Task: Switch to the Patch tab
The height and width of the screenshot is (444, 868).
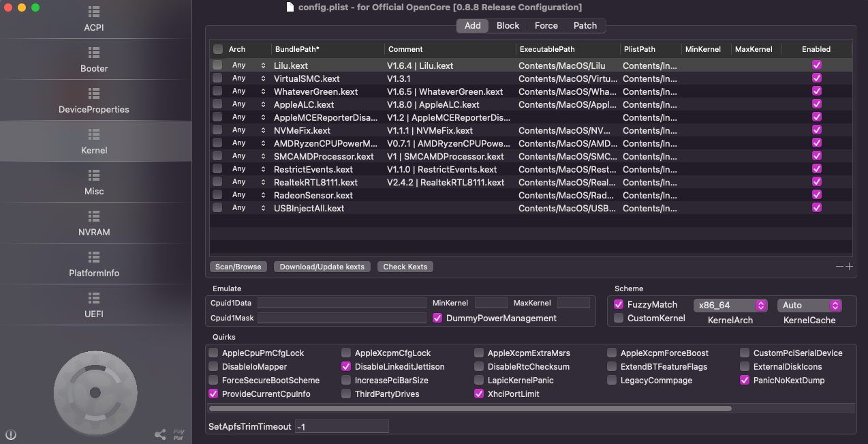Action: 585,26
